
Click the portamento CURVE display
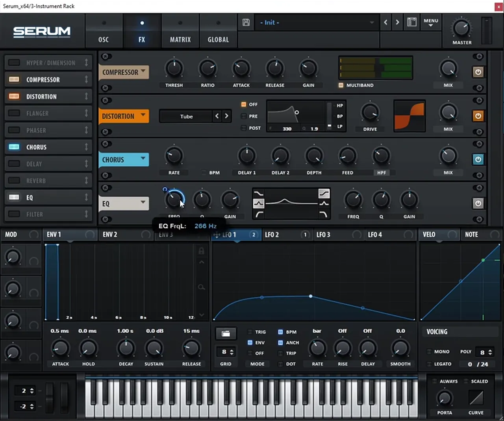[476, 398]
